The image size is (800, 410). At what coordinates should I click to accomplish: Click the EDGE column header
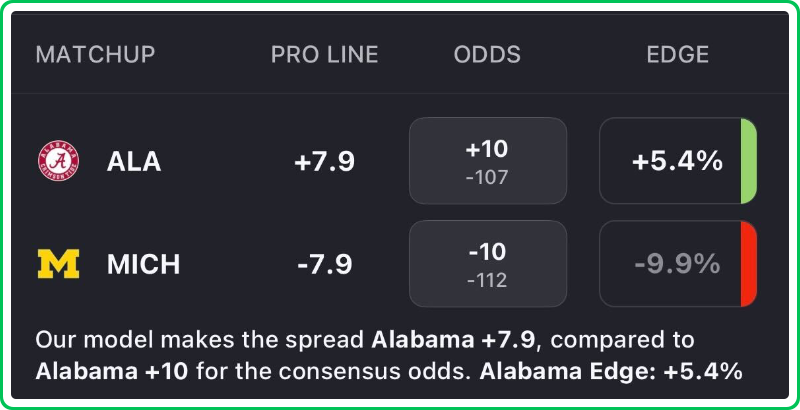[x=677, y=55]
